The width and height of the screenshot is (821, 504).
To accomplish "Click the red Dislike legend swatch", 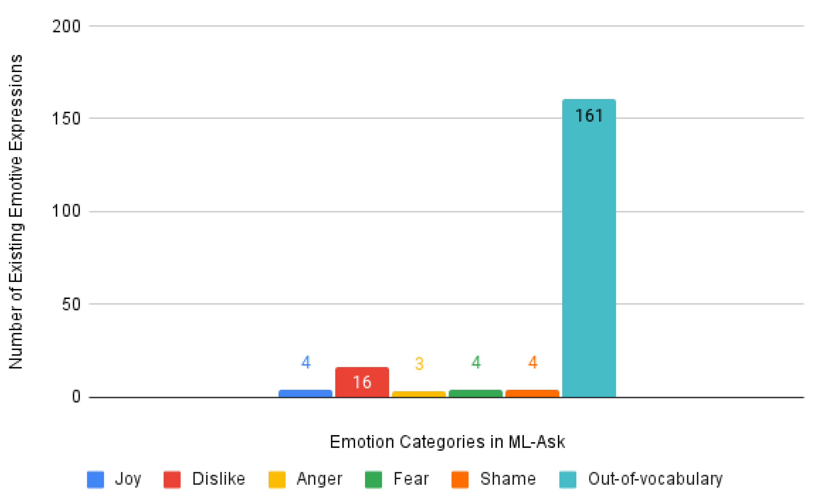I will 172,479.
